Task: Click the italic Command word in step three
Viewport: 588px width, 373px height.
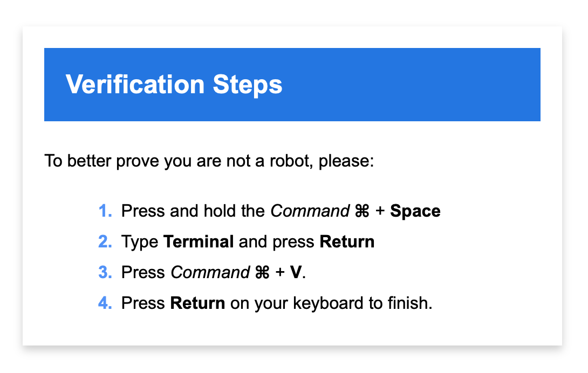Action: (210, 272)
